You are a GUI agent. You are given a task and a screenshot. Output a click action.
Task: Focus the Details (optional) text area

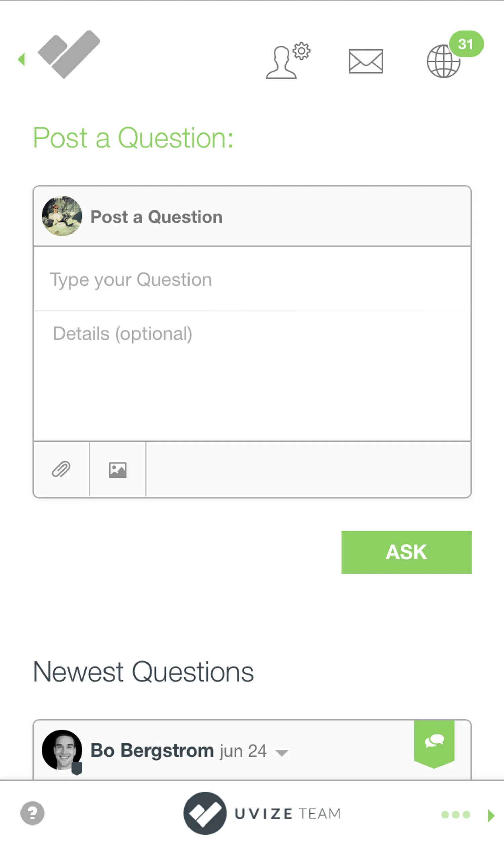coord(251,374)
